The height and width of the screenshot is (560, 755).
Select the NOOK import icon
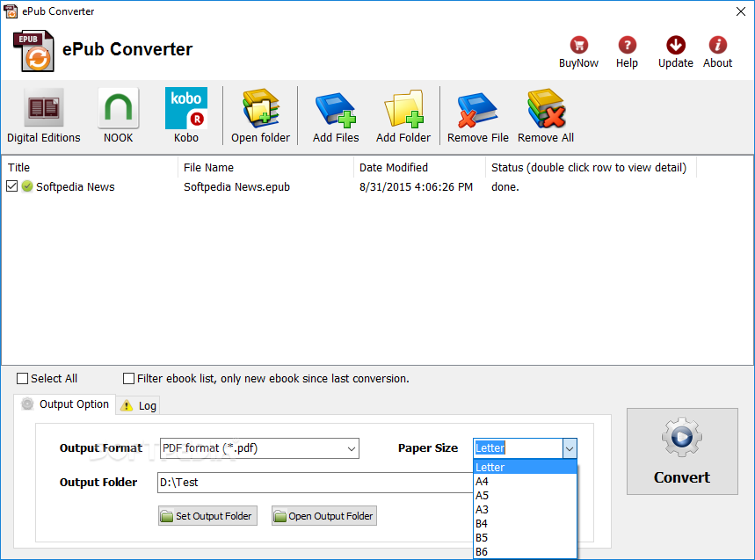point(118,115)
